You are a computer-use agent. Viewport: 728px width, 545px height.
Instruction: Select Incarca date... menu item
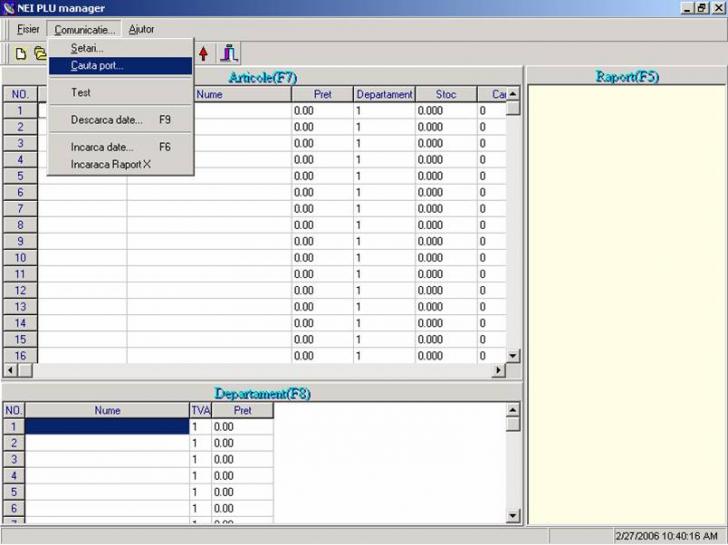click(x=102, y=147)
